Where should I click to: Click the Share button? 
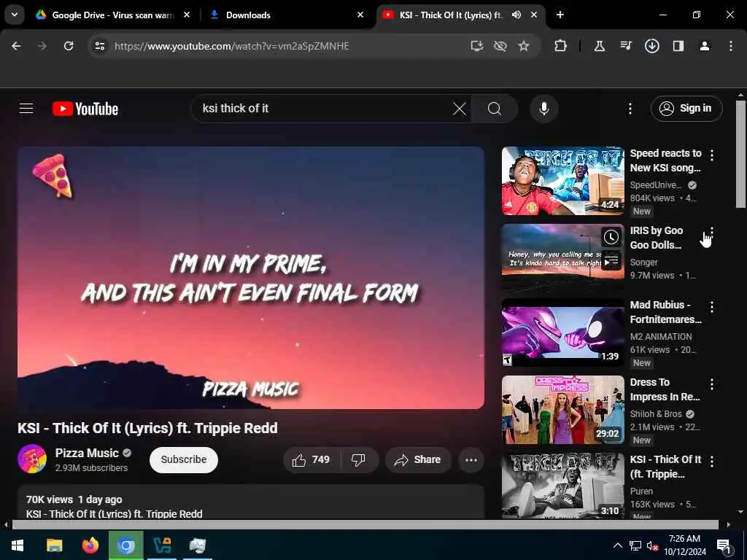pos(418,459)
